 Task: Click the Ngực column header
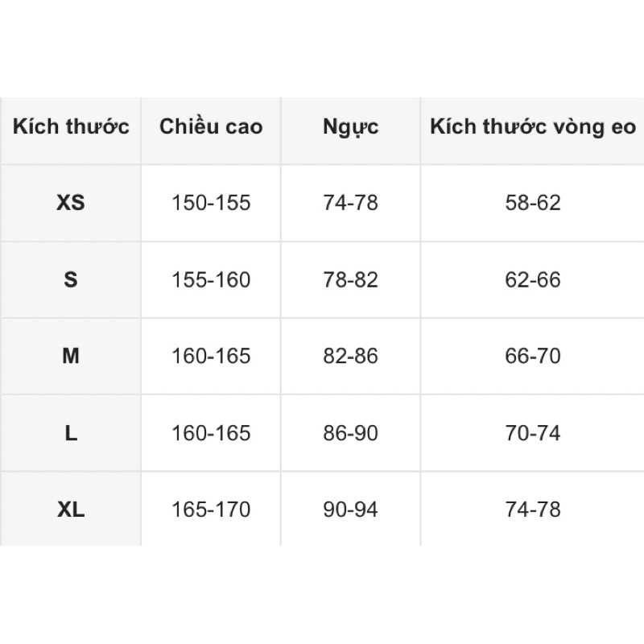350,127
